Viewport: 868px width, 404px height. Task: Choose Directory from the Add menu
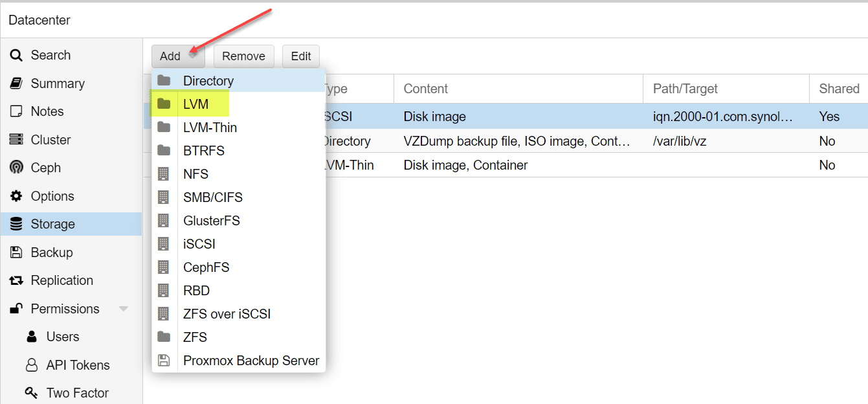point(208,80)
